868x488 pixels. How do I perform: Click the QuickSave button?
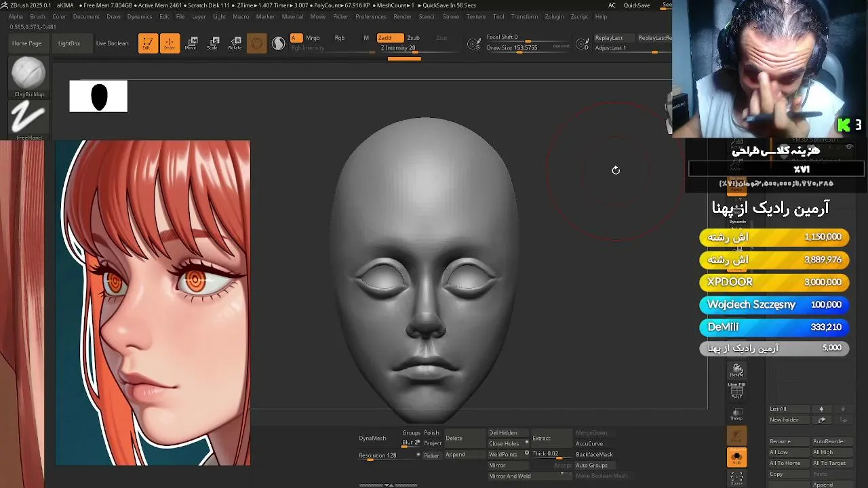637,5
